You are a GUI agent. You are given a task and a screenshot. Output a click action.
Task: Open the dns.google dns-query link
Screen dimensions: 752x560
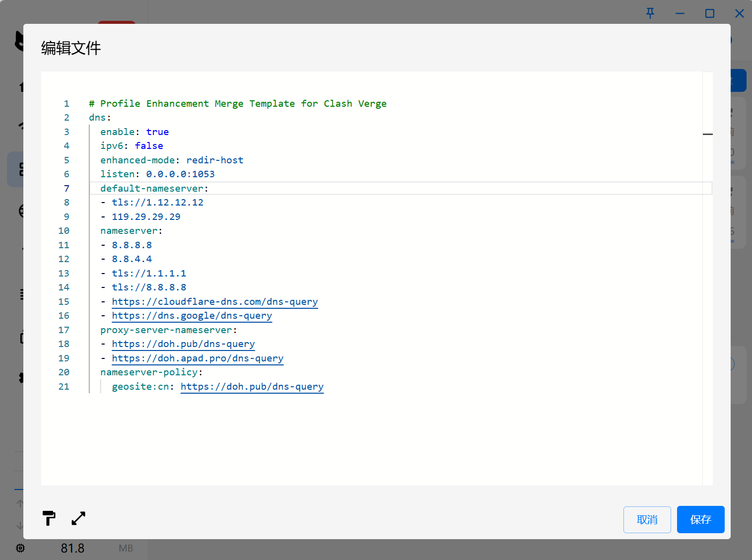pos(192,316)
